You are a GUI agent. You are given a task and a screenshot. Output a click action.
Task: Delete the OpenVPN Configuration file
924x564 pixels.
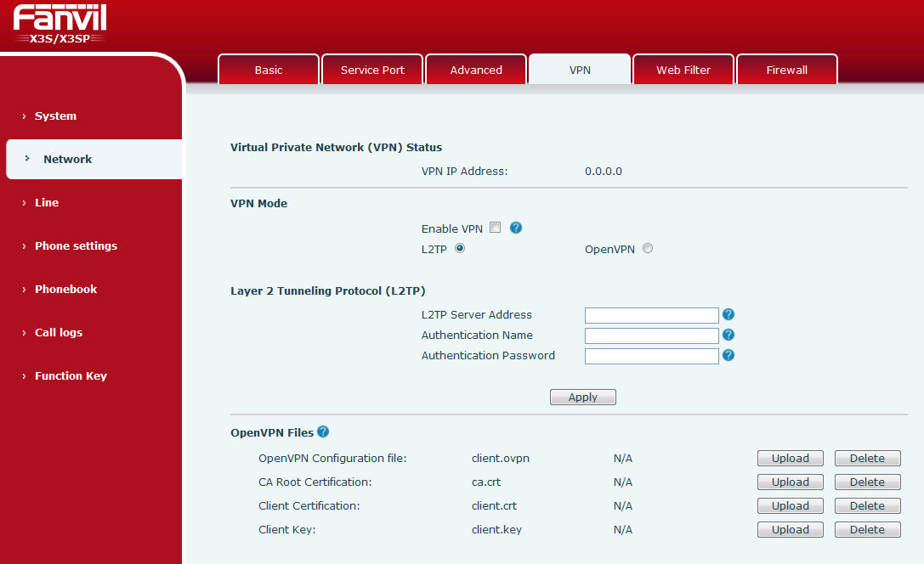click(867, 458)
